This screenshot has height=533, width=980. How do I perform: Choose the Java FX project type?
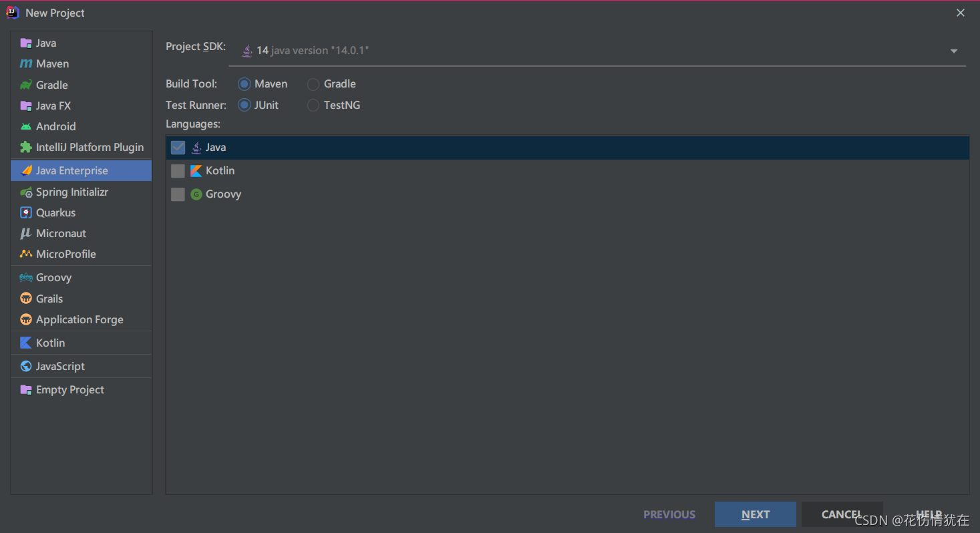(x=81, y=106)
